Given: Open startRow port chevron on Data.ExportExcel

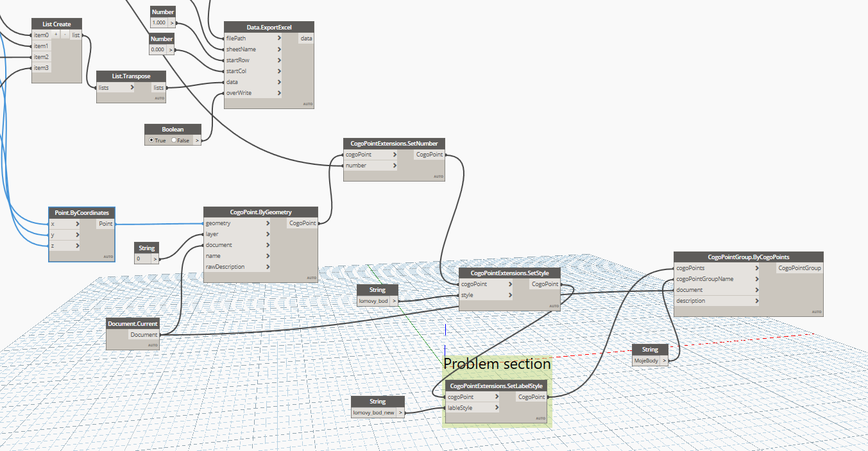Looking at the screenshot, I should [x=279, y=60].
